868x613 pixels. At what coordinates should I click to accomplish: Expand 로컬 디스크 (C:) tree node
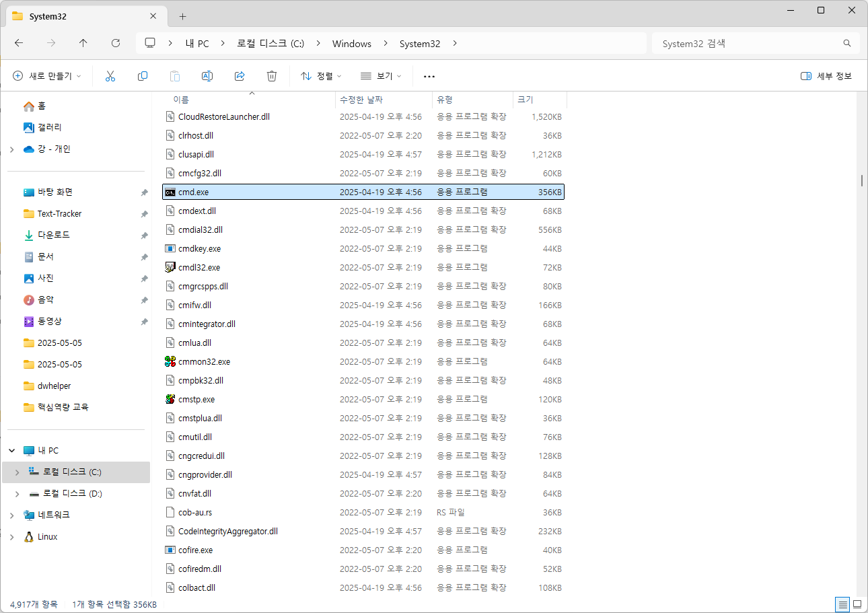point(17,472)
